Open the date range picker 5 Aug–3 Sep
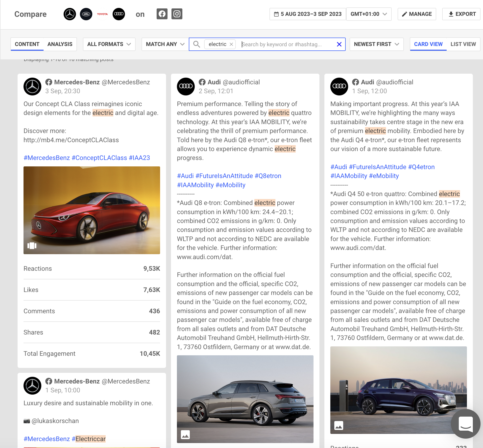 pyautogui.click(x=308, y=14)
